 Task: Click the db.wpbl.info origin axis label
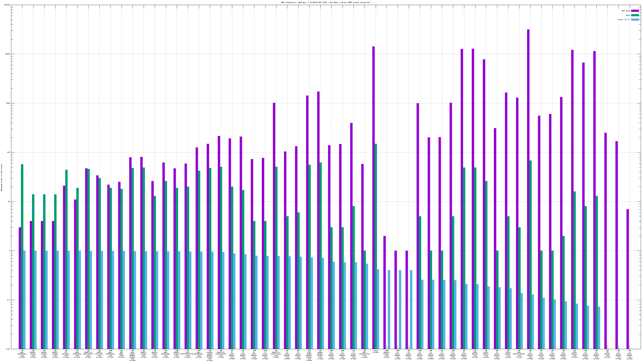(121, 354)
